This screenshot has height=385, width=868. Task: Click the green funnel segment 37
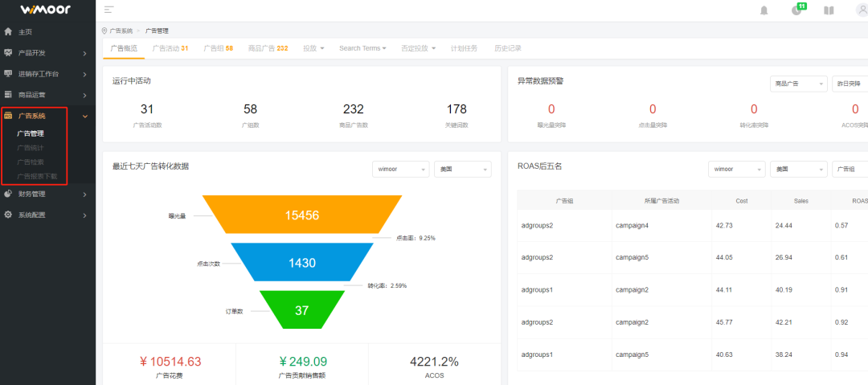(x=301, y=310)
